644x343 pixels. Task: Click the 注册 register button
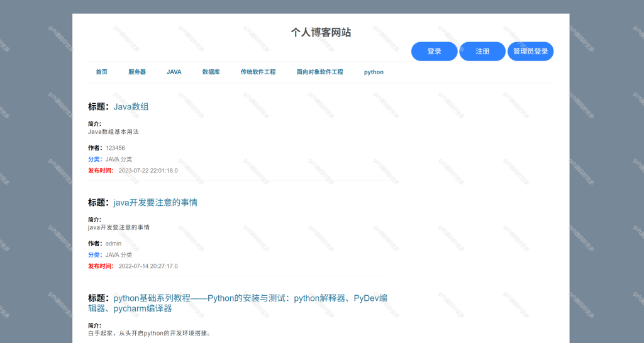(x=482, y=52)
